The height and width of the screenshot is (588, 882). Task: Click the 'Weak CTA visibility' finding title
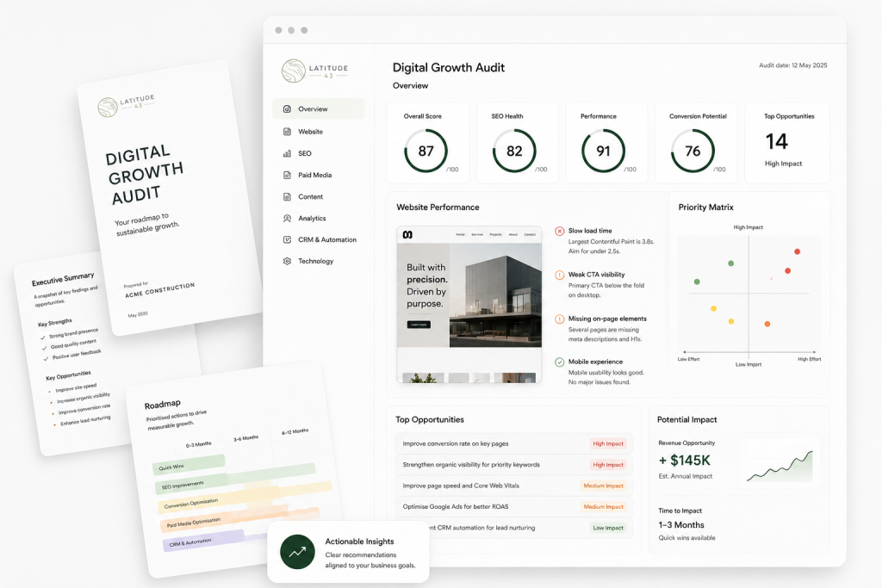tap(596, 275)
